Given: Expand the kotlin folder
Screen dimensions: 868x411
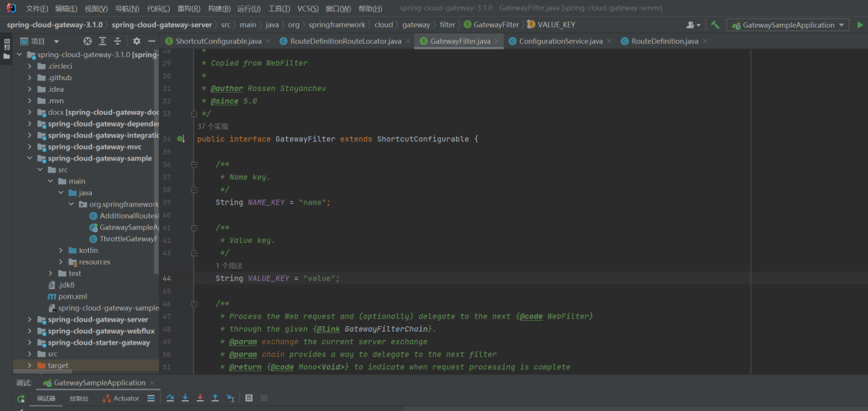Looking at the screenshot, I should pyautogui.click(x=61, y=251).
